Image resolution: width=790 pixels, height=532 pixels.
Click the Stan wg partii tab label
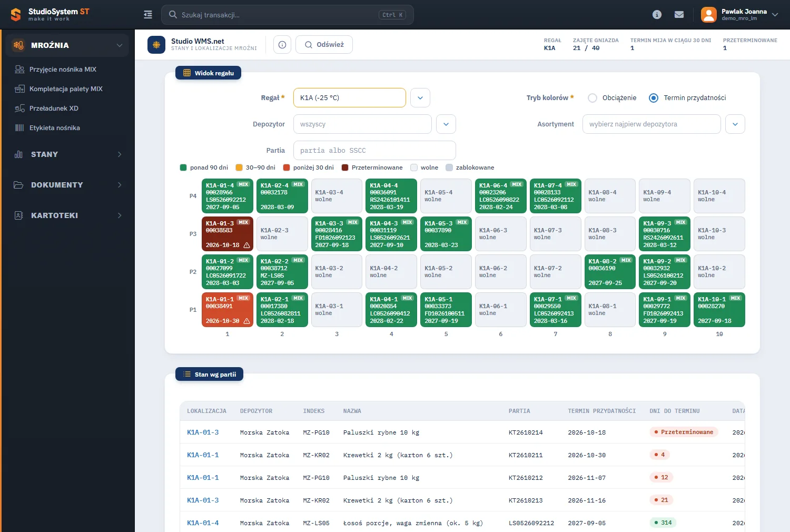(x=210, y=375)
